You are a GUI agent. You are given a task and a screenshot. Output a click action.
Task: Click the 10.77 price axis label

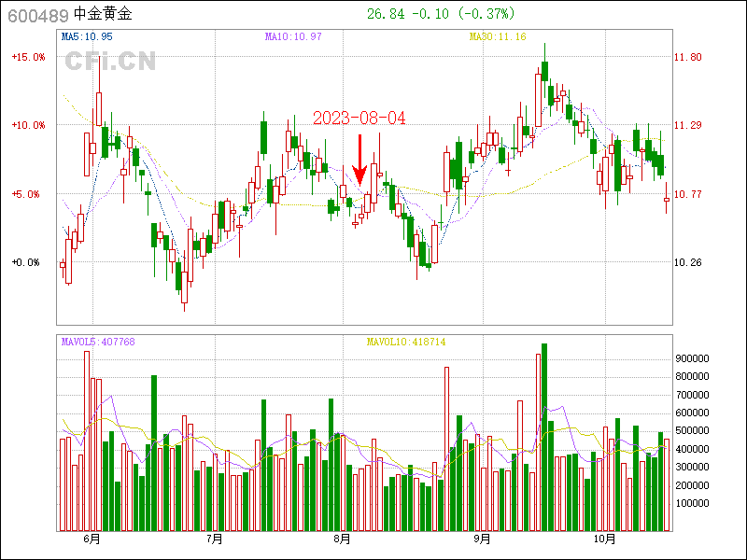click(687, 194)
